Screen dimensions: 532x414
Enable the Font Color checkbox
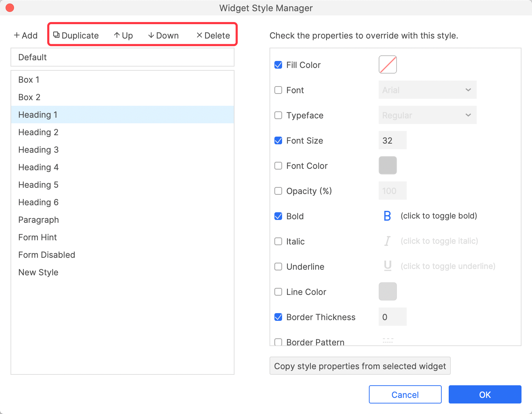(x=278, y=166)
